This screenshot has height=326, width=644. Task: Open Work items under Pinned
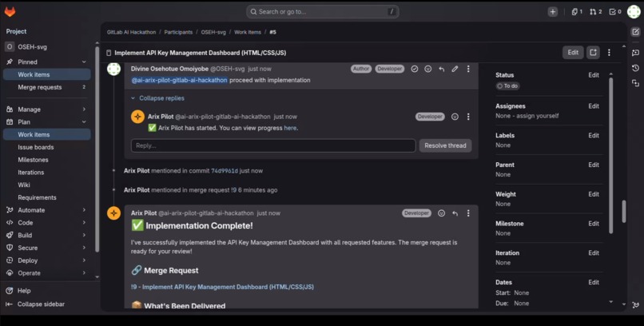click(47, 75)
